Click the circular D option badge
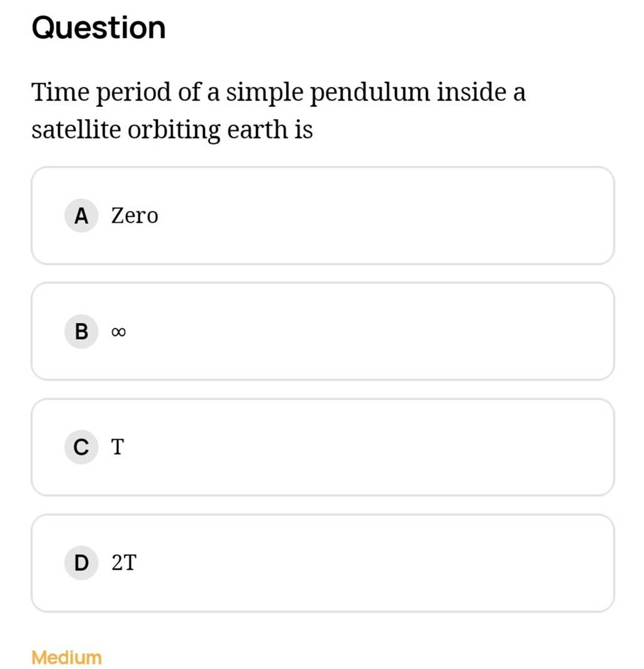The height and width of the screenshot is (669, 644). coord(80,563)
